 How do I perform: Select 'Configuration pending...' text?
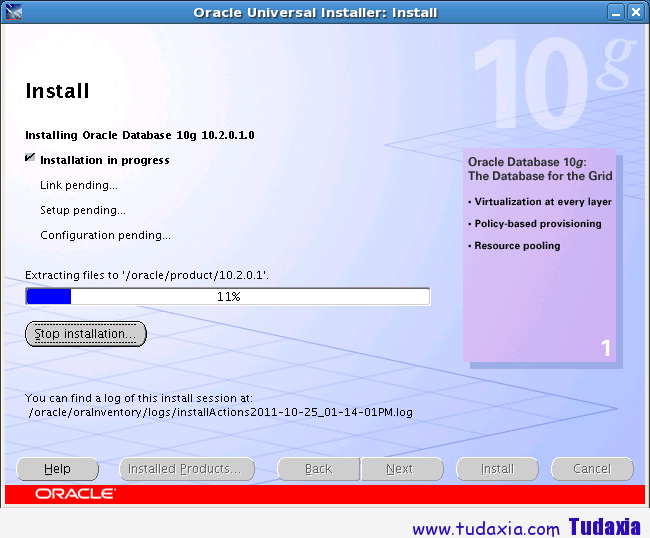coord(105,235)
